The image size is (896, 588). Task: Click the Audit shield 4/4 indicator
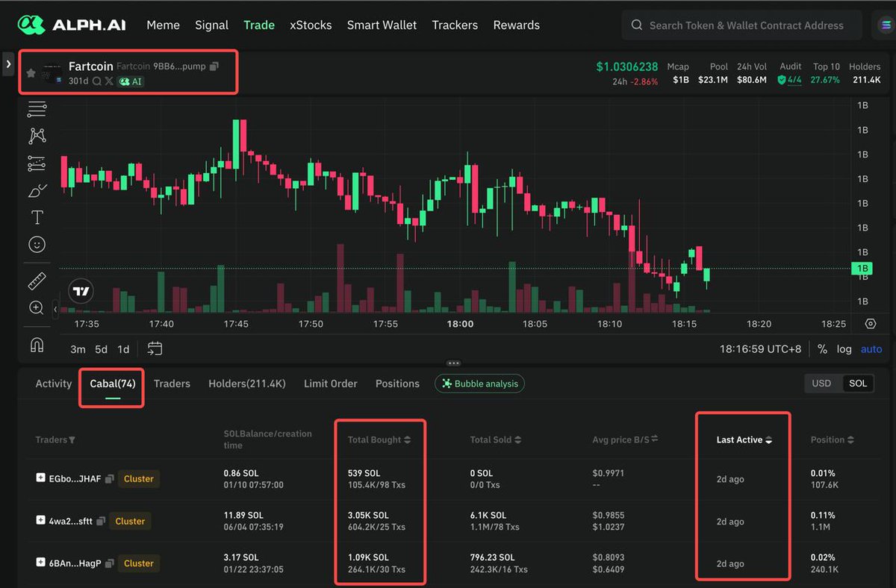pos(790,80)
